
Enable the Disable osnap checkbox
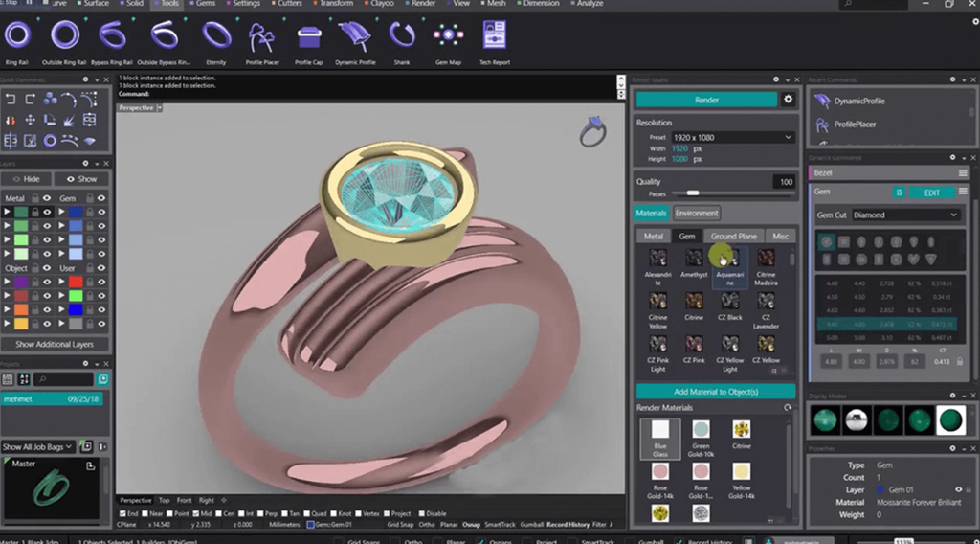click(x=422, y=514)
